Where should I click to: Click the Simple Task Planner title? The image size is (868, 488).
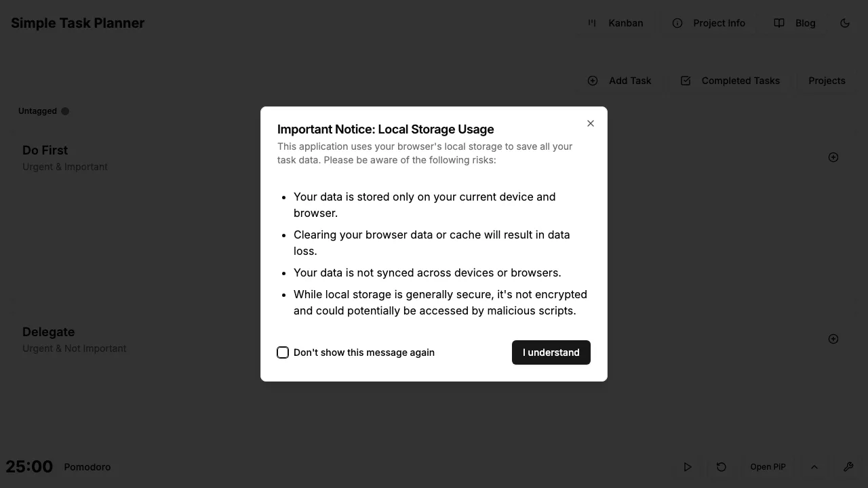[78, 23]
